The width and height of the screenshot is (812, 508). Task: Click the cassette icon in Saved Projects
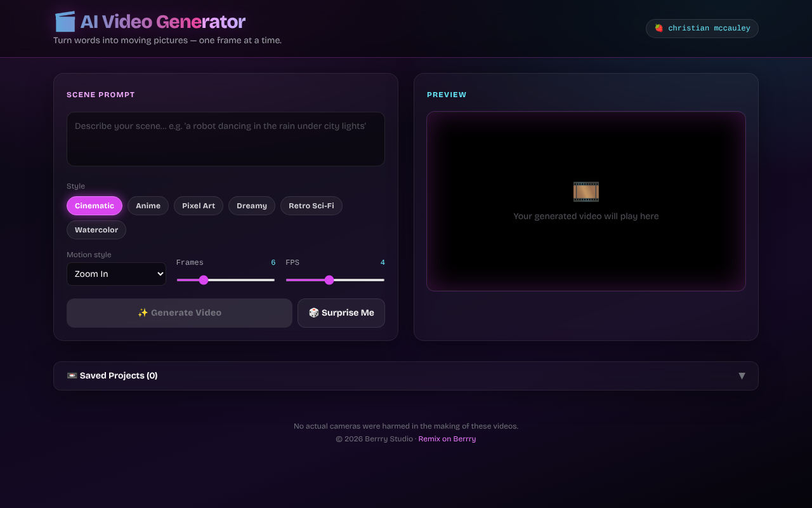[72, 376]
